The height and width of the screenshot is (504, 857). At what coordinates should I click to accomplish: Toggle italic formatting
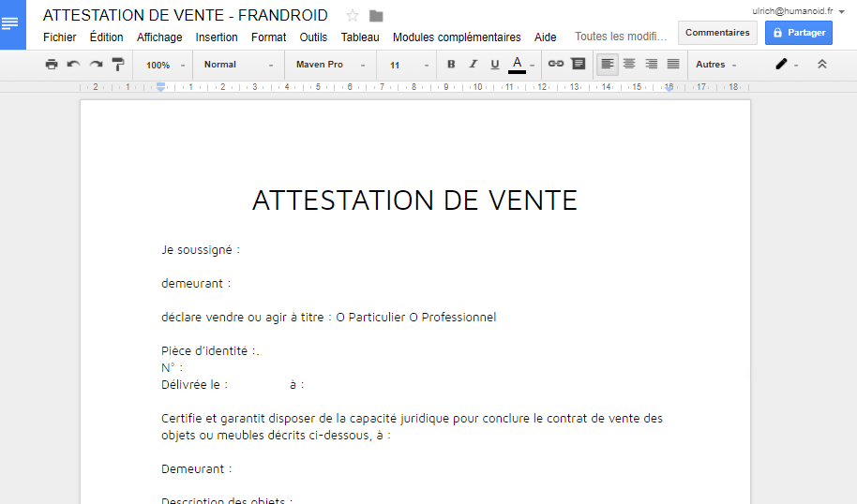click(474, 65)
